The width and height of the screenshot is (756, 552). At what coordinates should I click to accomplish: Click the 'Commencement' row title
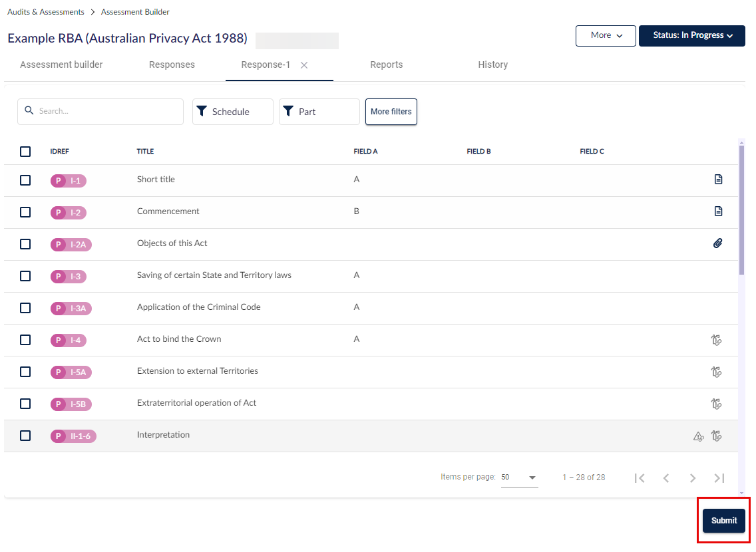tap(168, 211)
